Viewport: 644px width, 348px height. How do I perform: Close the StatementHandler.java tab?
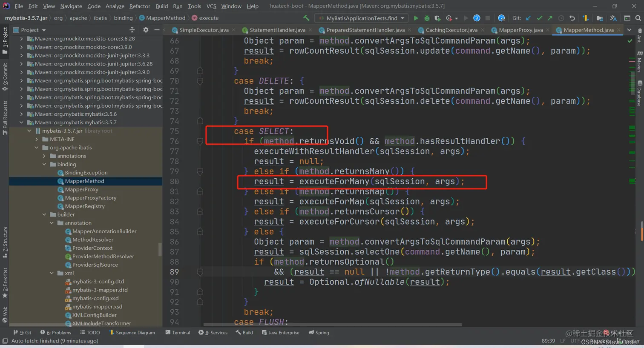coord(310,30)
